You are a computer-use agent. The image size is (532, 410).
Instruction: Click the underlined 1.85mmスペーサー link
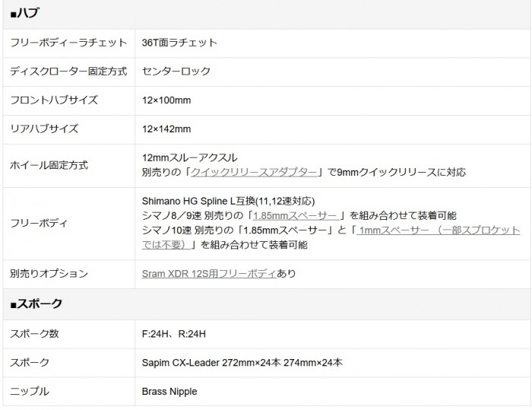(295, 215)
